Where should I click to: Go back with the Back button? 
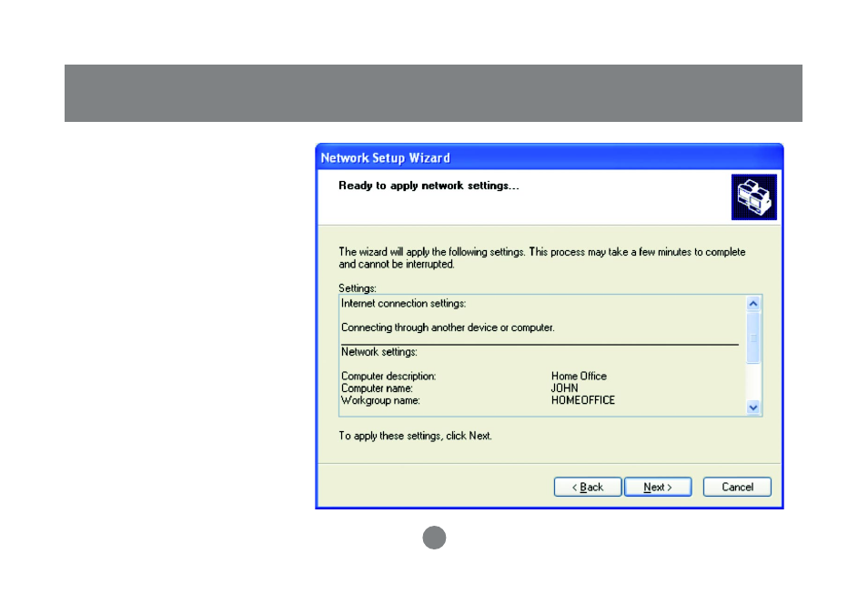tap(588, 488)
